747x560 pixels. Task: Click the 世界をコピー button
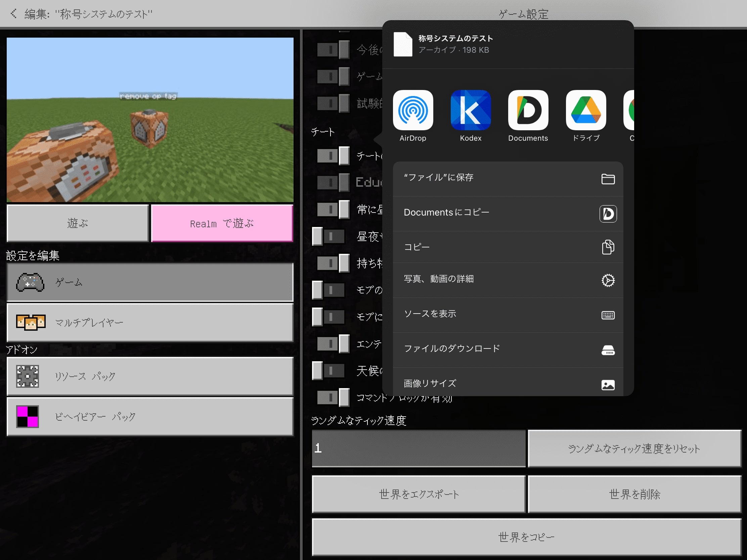pyautogui.click(x=526, y=537)
